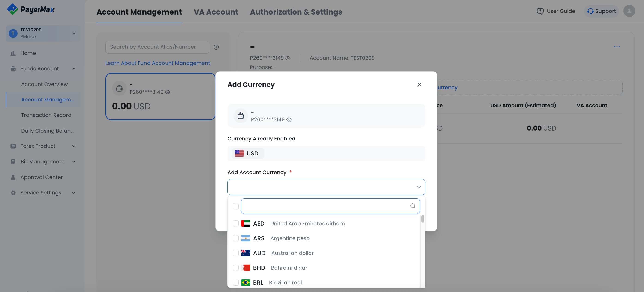Click Account Name: TEST0209 text
The width and height of the screenshot is (644, 292).
click(342, 58)
